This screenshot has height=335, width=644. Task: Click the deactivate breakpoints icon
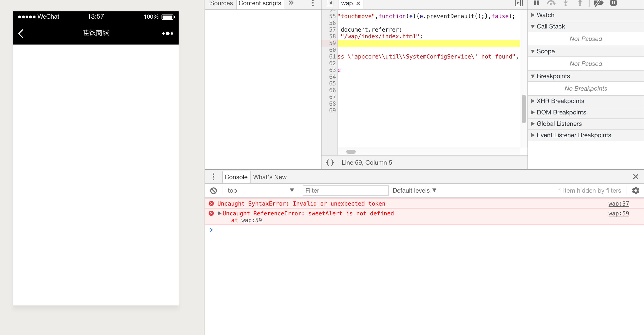pos(598,3)
